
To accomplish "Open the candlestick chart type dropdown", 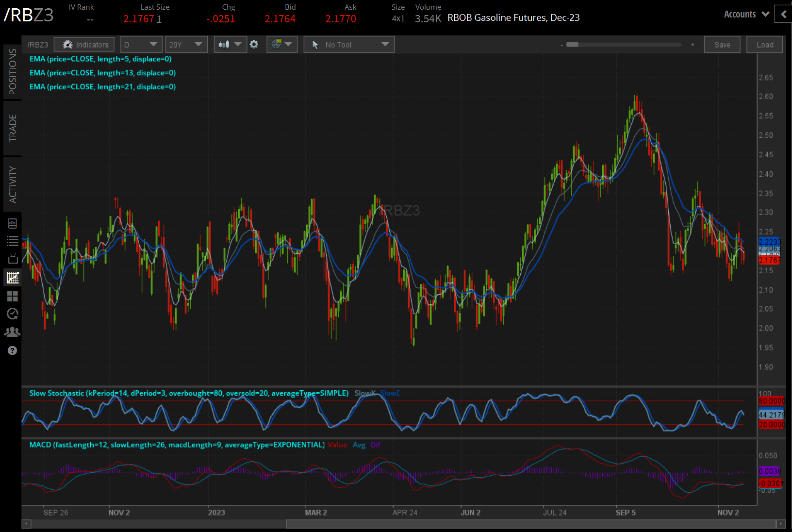I will click(230, 45).
